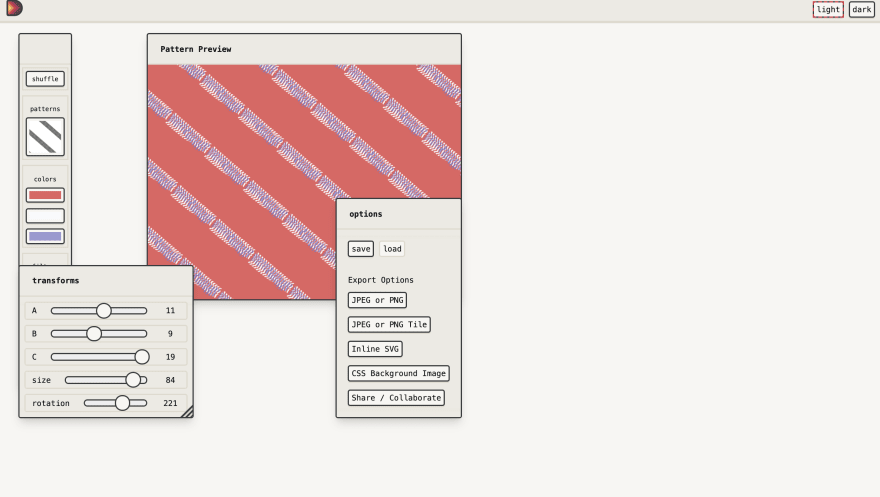
Task: Open the purple color swatch
Action: (x=45, y=236)
